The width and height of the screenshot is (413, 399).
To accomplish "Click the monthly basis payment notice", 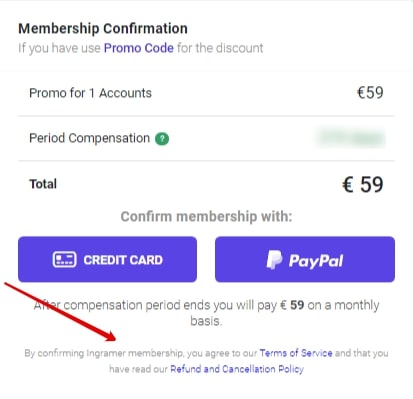I will [206, 313].
